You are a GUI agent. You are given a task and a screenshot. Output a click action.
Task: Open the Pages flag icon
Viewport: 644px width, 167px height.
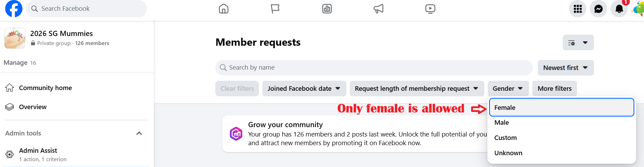tap(275, 9)
